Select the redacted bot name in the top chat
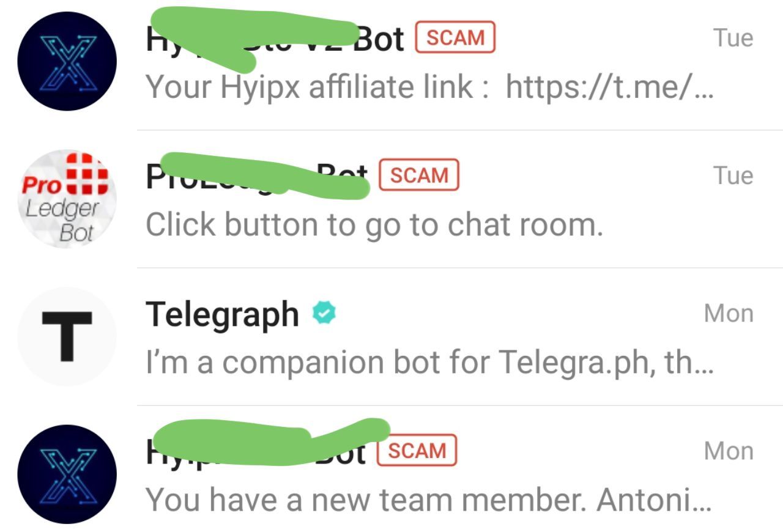 (x=275, y=38)
